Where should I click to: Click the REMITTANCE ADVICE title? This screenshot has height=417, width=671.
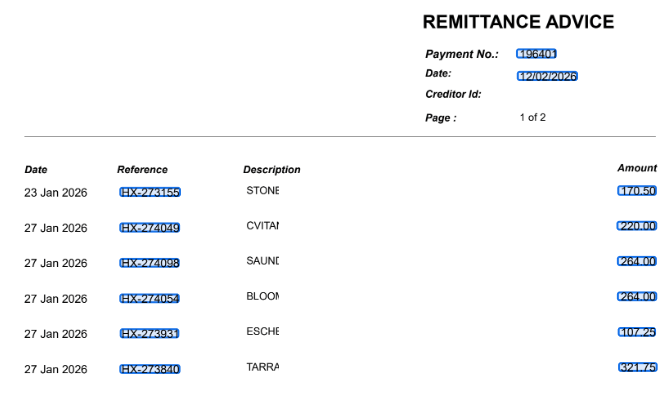click(x=518, y=22)
